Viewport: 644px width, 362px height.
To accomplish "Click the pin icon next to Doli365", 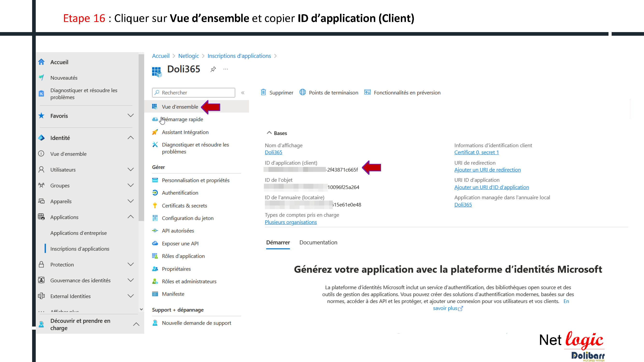I will [x=213, y=69].
